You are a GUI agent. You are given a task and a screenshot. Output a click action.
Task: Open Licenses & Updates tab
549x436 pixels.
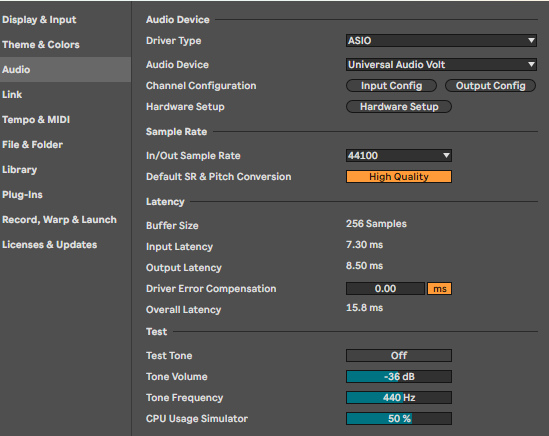point(65,244)
